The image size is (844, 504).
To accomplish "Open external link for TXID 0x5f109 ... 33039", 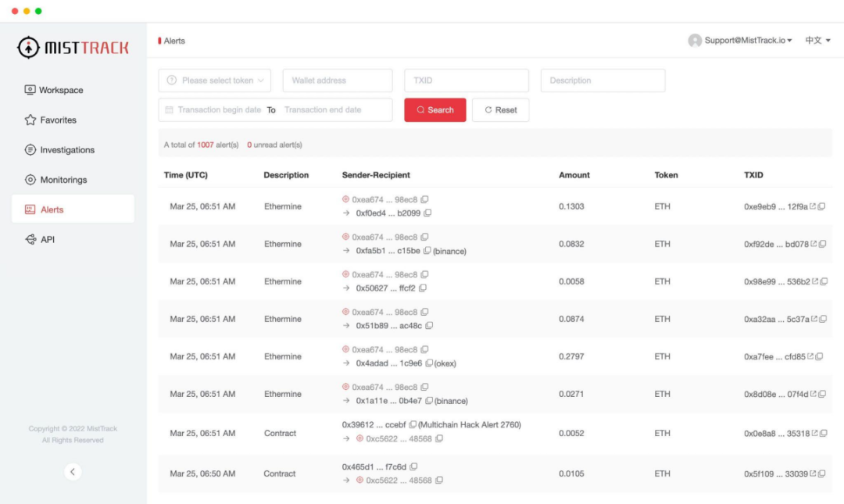I will (813, 474).
